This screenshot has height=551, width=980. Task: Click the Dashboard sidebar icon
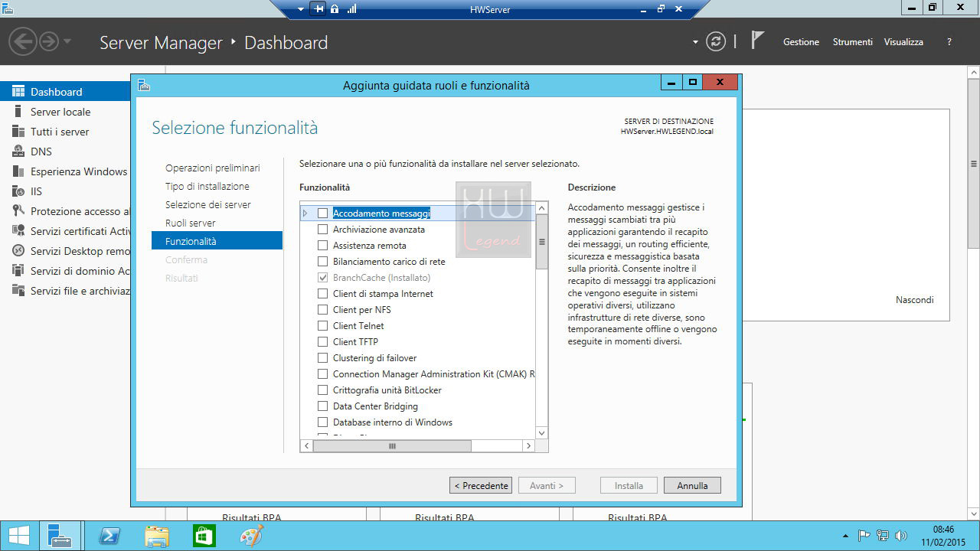(x=17, y=92)
